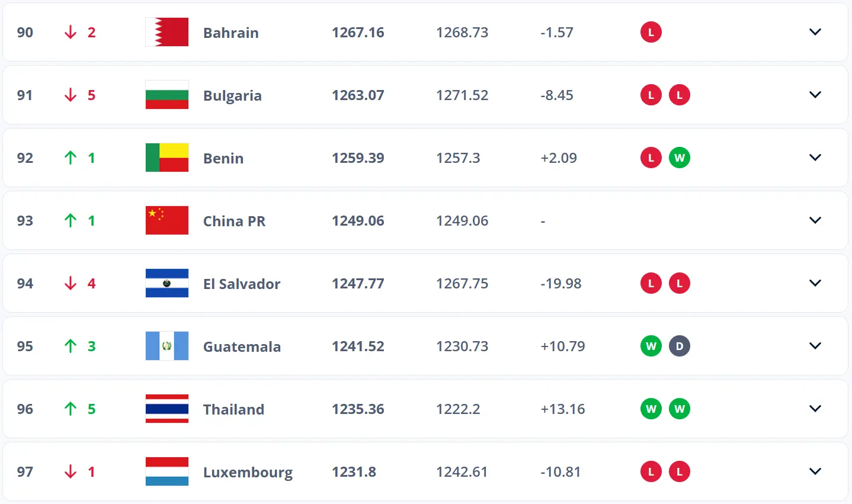This screenshot has height=504, width=852.
Task: Expand Luxembourg row with chevron
Action: 815,471
